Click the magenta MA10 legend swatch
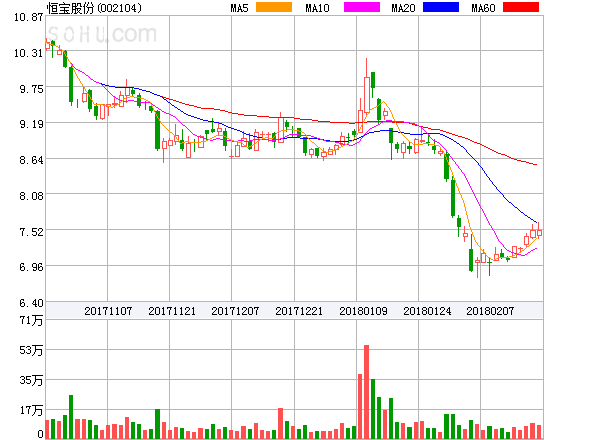 click(x=362, y=7)
